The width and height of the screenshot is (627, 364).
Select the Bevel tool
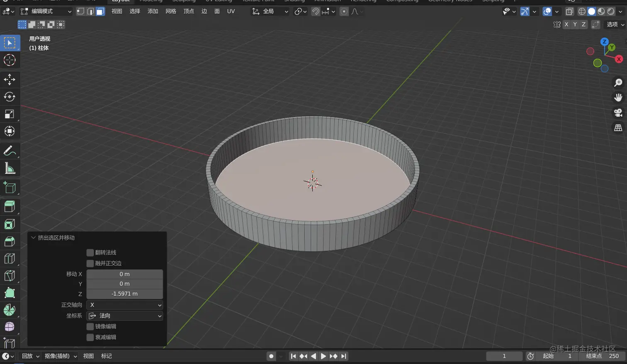tap(10, 241)
